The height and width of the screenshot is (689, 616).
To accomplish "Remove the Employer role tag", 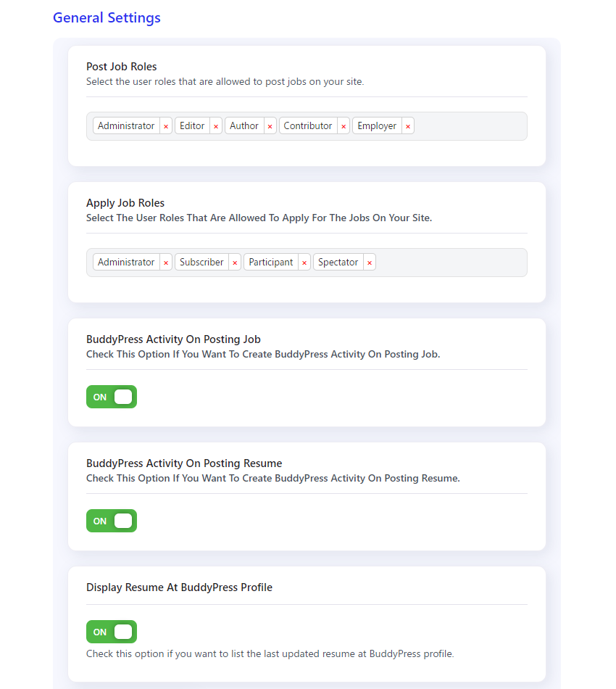I will pos(408,126).
